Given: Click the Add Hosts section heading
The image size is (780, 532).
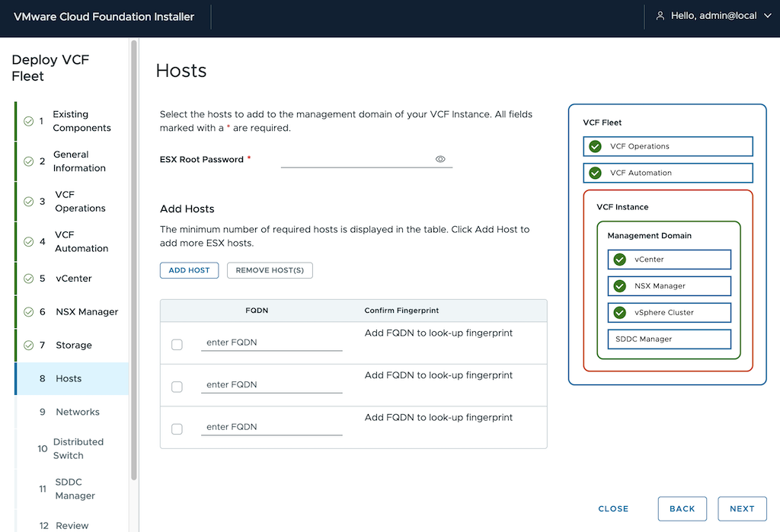Looking at the screenshot, I should [x=187, y=209].
